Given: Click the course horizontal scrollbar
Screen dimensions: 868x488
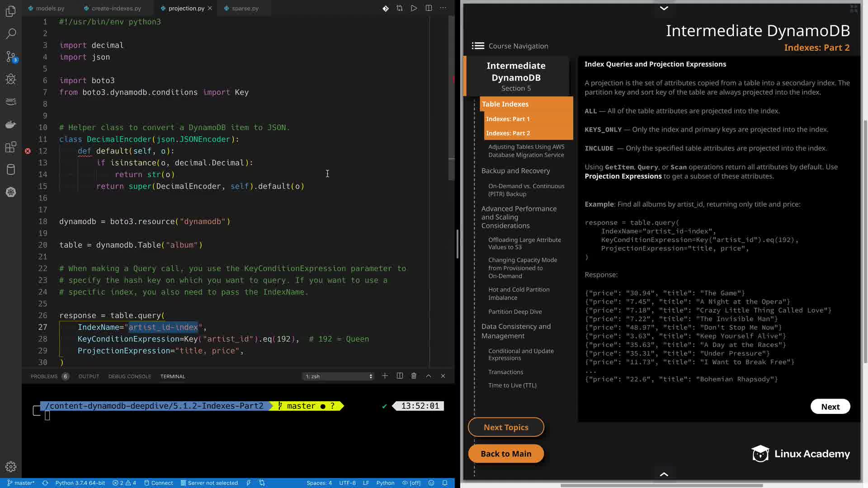Looking at the screenshot, I should (x=661, y=485).
